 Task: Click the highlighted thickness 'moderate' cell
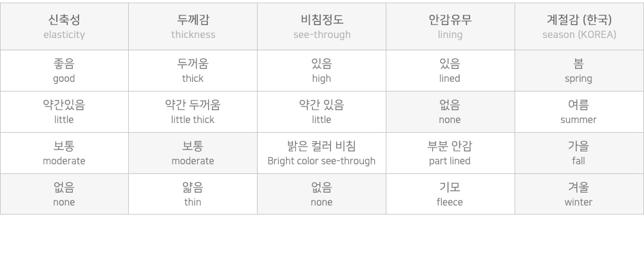pos(193,153)
